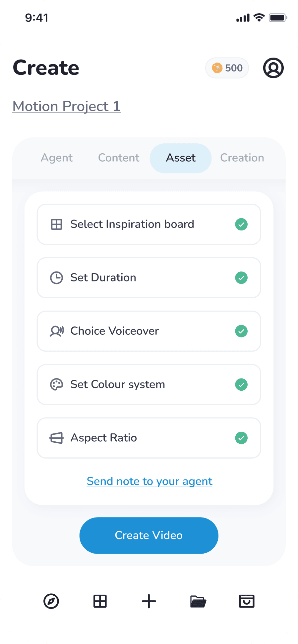Open the archive box icon
Image resolution: width=298 pixels, height=644 pixels.
click(x=247, y=601)
